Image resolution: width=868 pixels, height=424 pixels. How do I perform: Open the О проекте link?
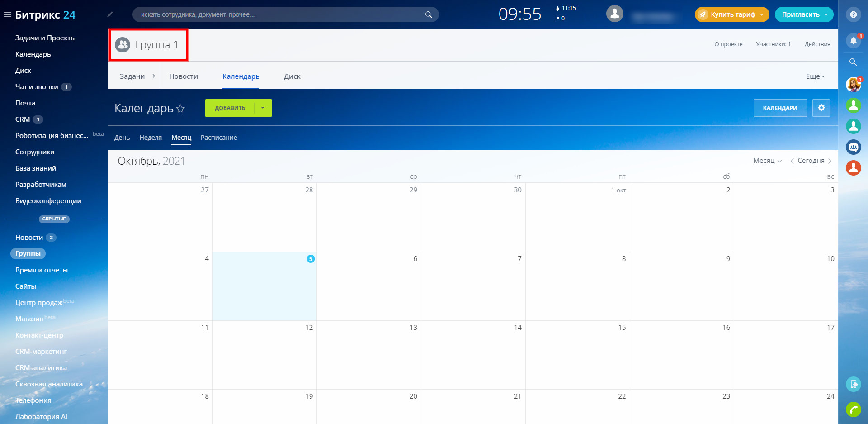(x=728, y=44)
